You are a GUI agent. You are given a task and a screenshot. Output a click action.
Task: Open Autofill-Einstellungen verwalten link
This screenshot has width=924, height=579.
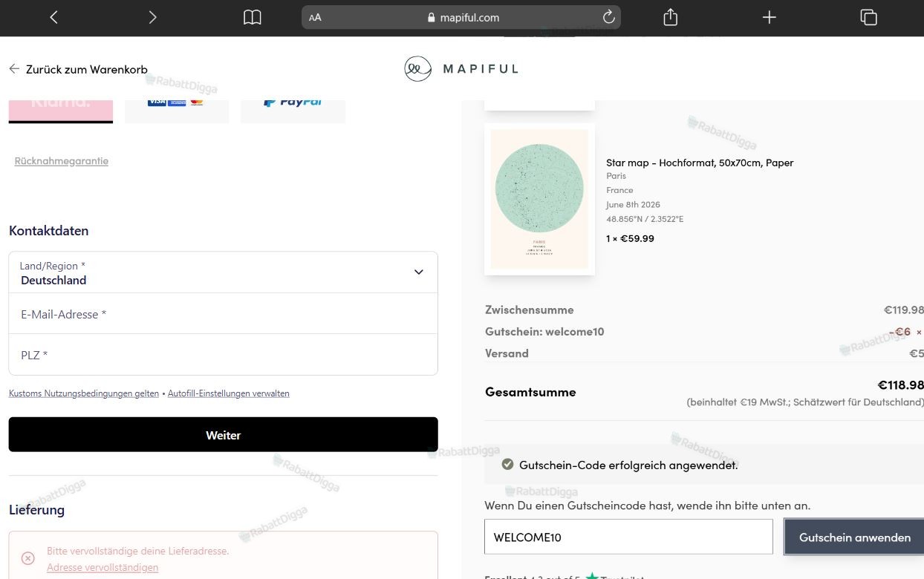tap(229, 393)
